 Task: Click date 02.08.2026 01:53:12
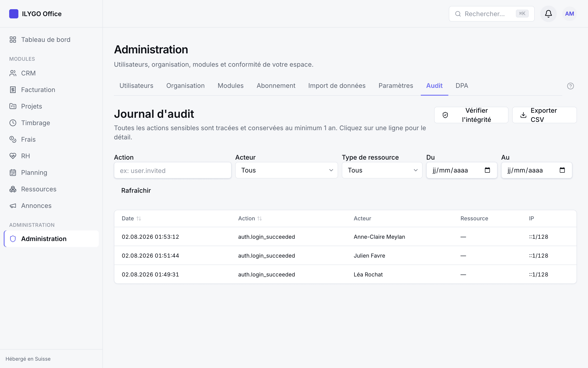point(150,237)
